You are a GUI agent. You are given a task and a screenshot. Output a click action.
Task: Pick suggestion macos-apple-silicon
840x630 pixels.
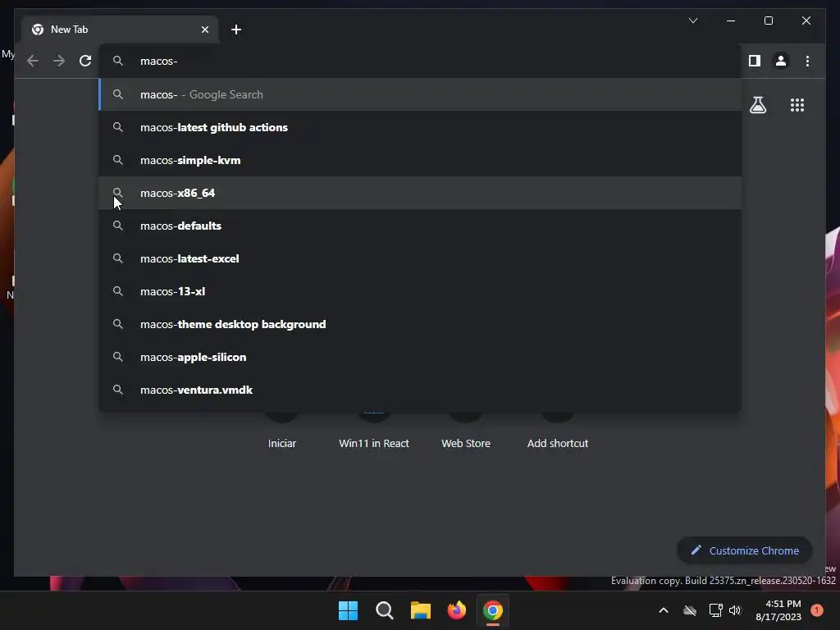click(421, 357)
